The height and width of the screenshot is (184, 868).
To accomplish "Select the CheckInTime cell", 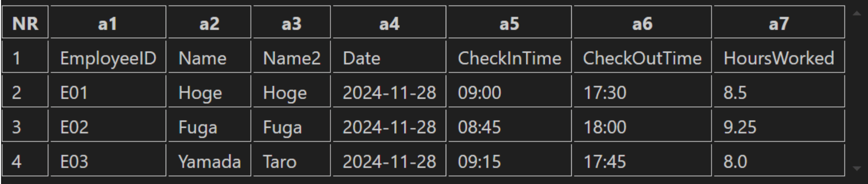I will [509, 57].
